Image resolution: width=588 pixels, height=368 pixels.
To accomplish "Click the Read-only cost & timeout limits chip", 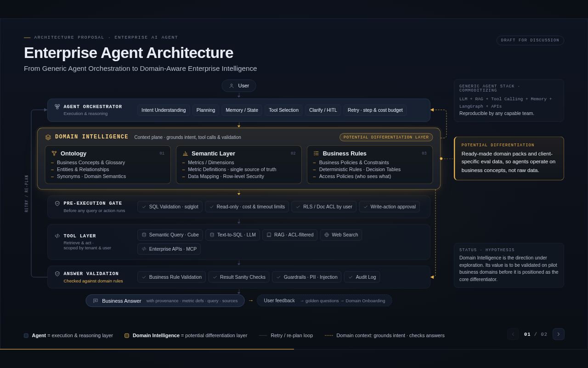I will [247, 207].
